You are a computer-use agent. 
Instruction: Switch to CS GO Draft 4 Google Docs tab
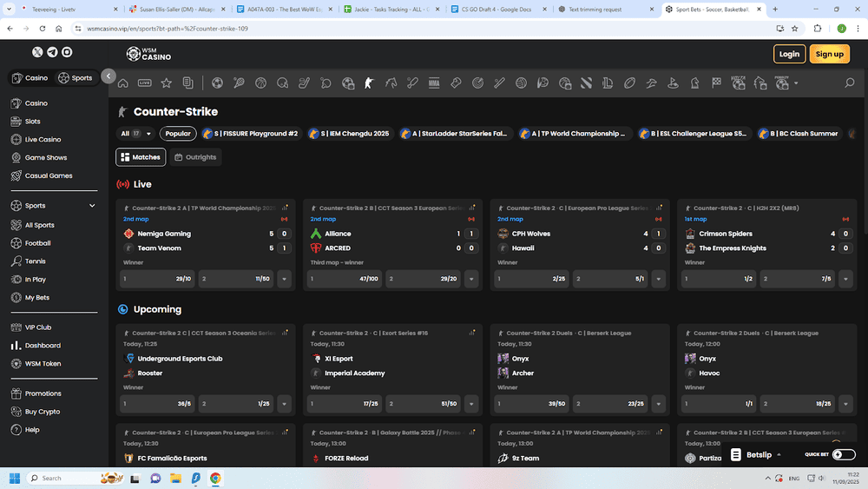(x=498, y=10)
